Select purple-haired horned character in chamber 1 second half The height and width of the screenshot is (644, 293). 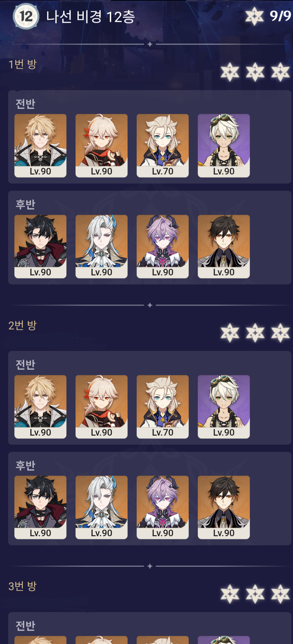(x=163, y=246)
